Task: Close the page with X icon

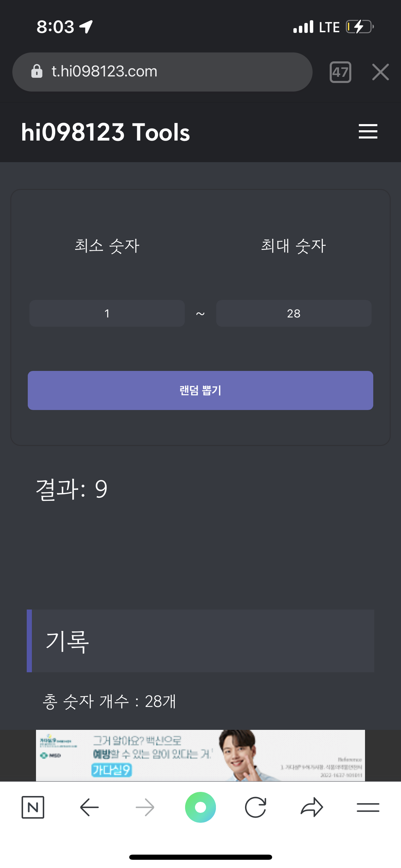Action: pyautogui.click(x=380, y=72)
